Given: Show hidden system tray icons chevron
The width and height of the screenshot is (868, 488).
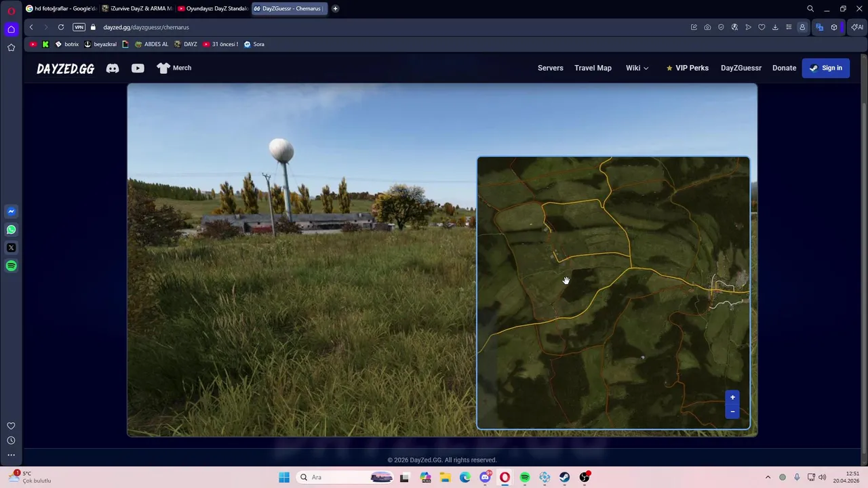Looking at the screenshot, I should tap(768, 477).
